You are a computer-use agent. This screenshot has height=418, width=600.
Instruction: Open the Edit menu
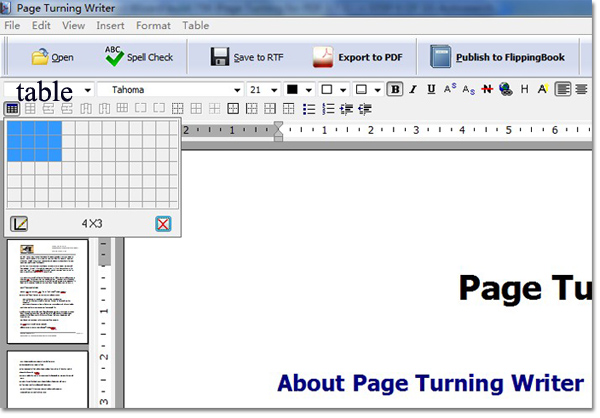pyautogui.click(x=41, y=26)
